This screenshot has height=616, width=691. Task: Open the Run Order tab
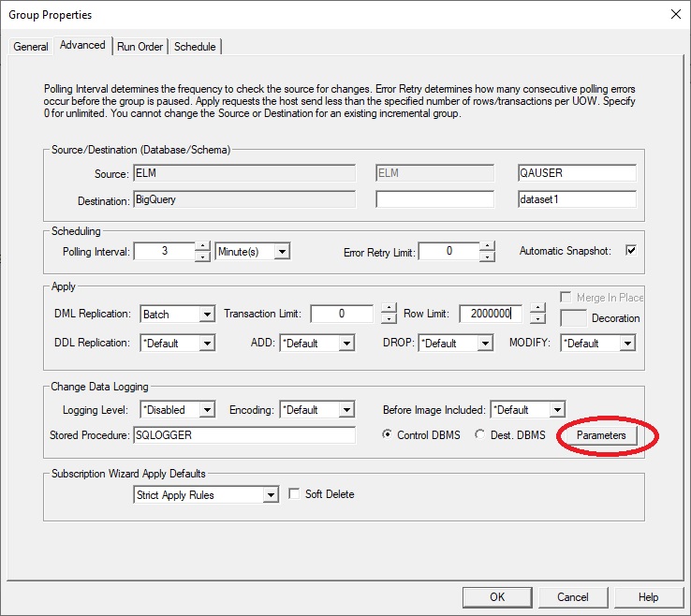tap(140, 47)
